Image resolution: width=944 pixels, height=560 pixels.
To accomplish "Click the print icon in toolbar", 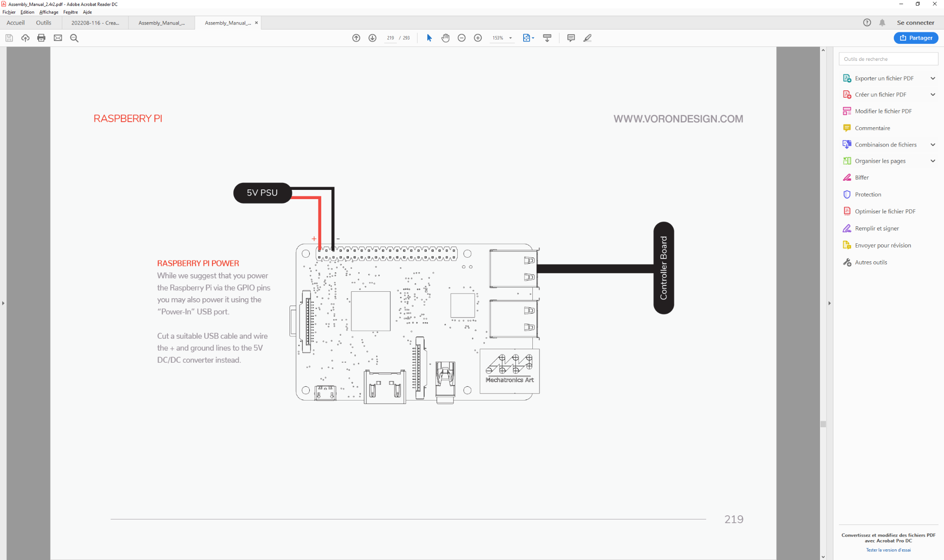I will coord(41,38).
